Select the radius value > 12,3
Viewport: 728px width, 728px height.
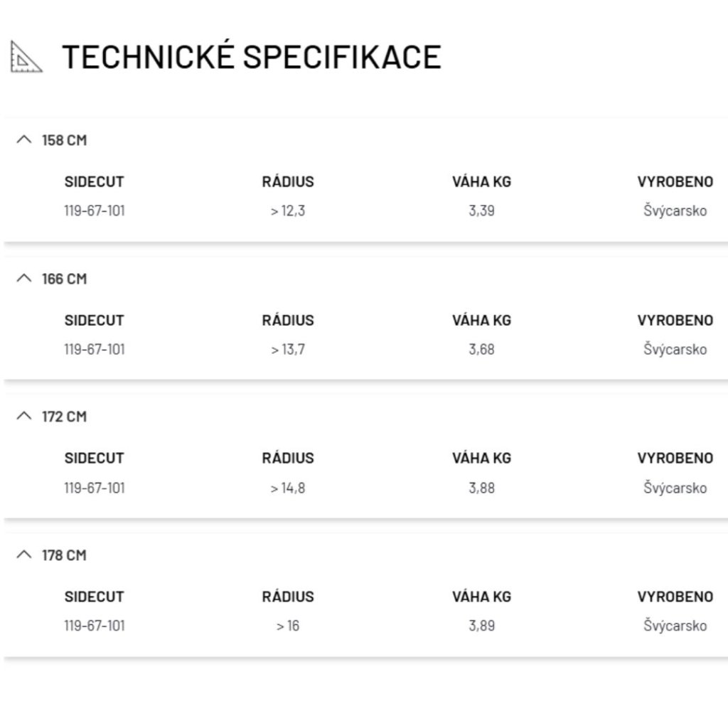pos(288,211)
